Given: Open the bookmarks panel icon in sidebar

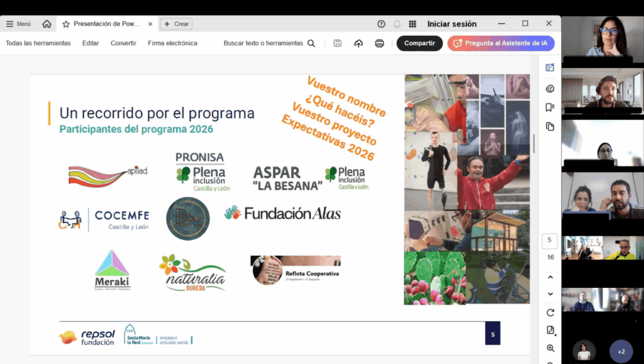Looking at the screenshot, I should point(550,108).
